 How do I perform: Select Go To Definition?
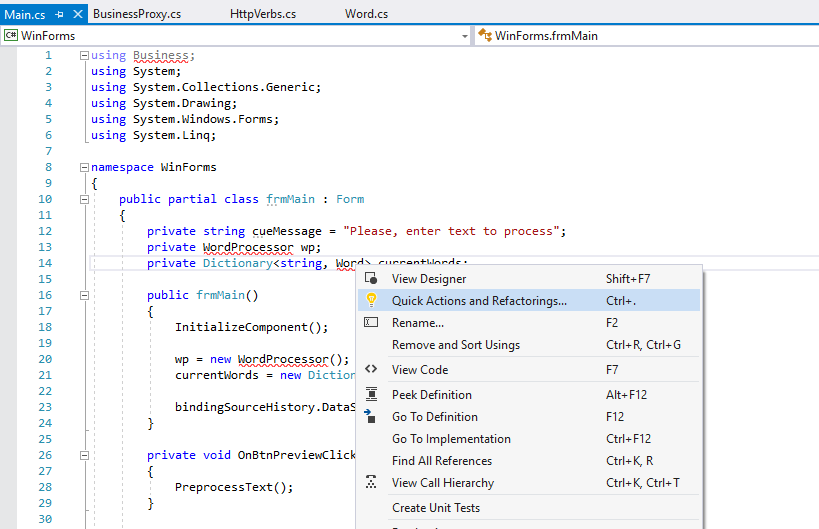529,416
